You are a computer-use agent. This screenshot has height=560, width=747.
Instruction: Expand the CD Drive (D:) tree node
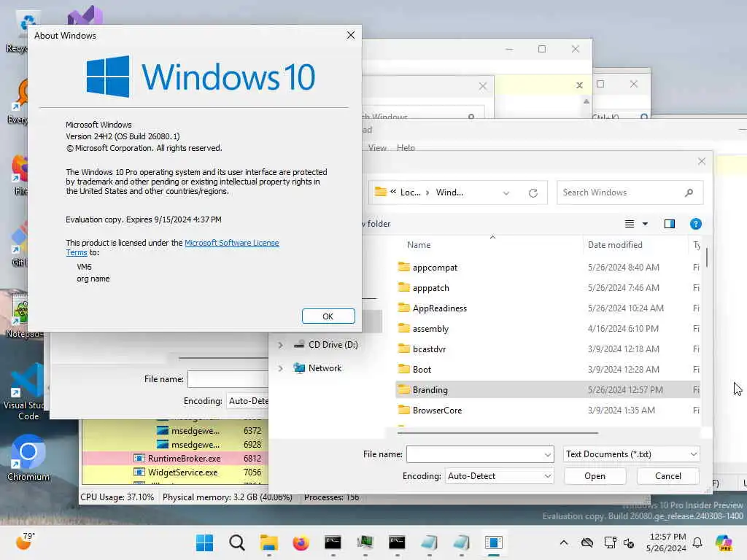coord(280,345)
